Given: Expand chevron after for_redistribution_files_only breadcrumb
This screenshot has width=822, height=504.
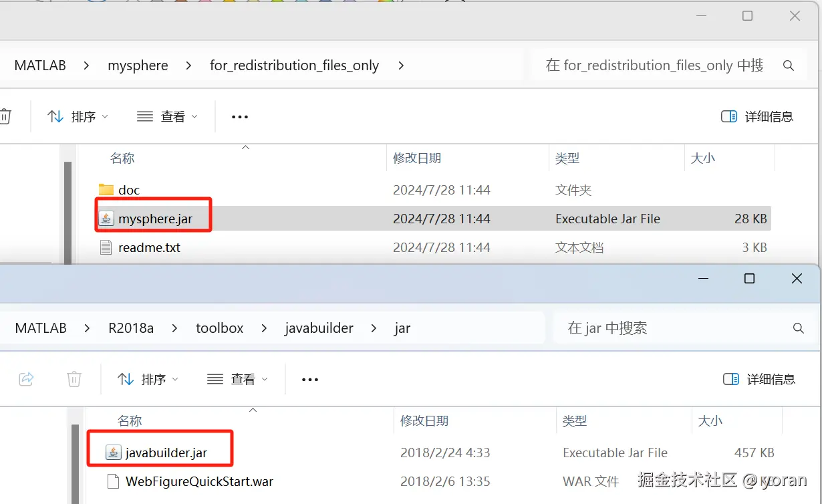Looking at the screenshot, I should [x=400, y=66].
